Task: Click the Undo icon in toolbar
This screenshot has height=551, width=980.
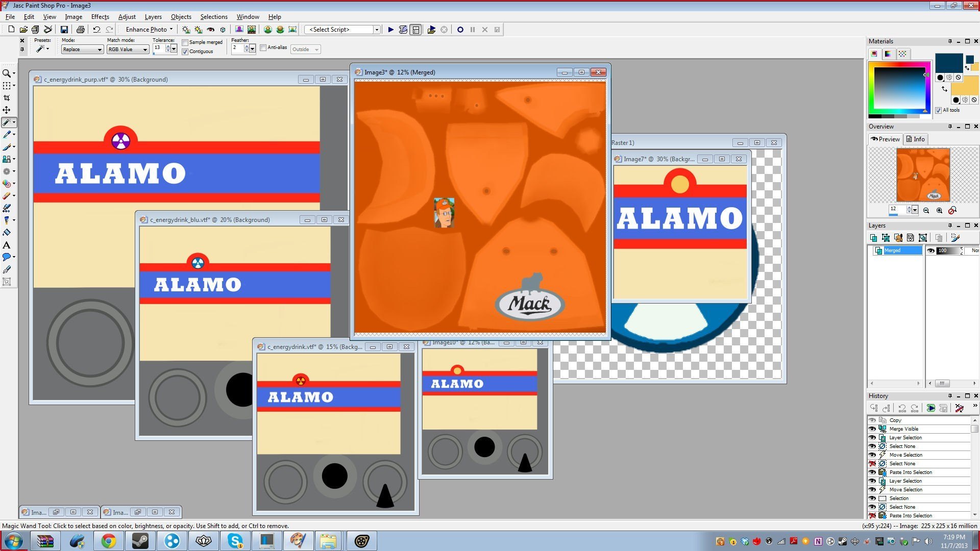Action: [x=96, y=30]
